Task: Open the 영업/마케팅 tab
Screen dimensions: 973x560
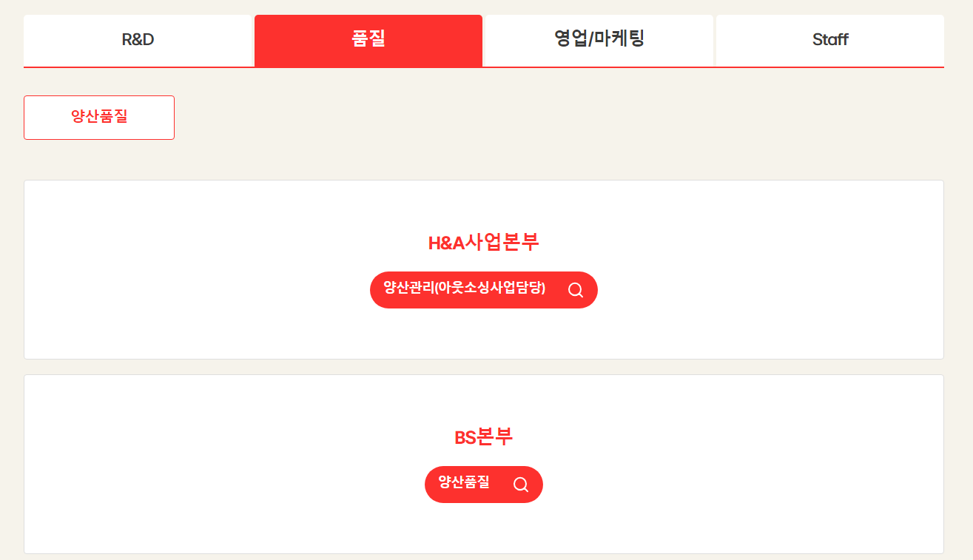Action: [x=599, y=40]
